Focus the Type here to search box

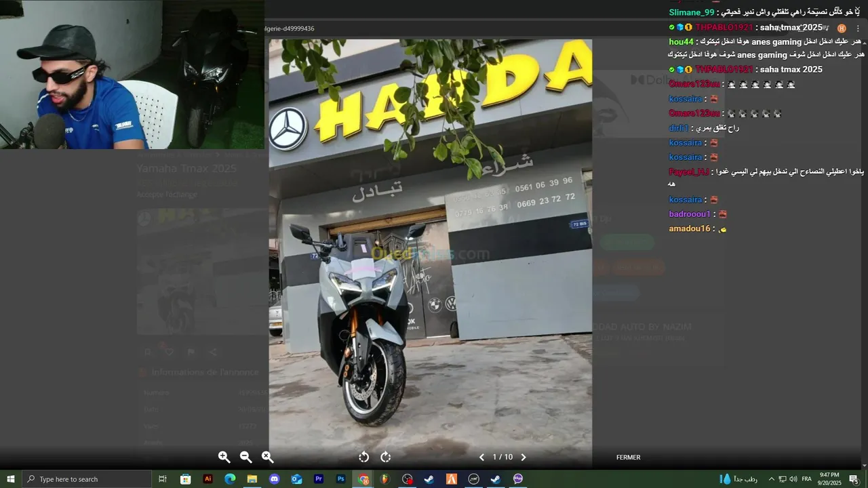(x=87, y=479)
